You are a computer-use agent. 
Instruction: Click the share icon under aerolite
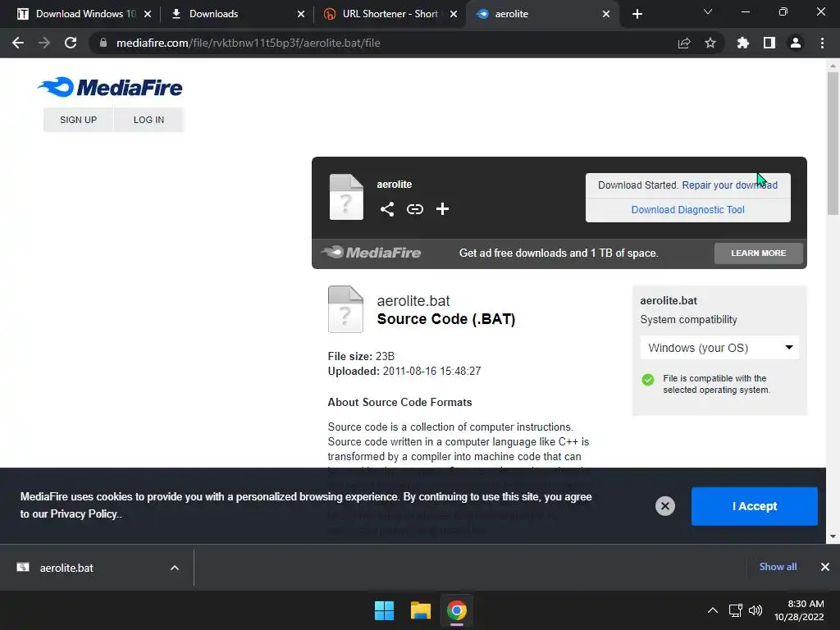click(387, 209)
